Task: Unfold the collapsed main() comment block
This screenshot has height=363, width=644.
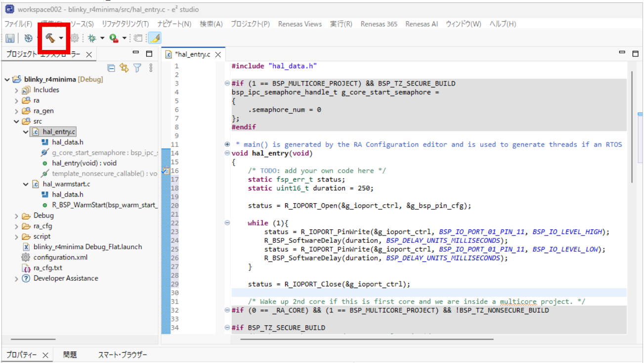Action: (227, 144)
